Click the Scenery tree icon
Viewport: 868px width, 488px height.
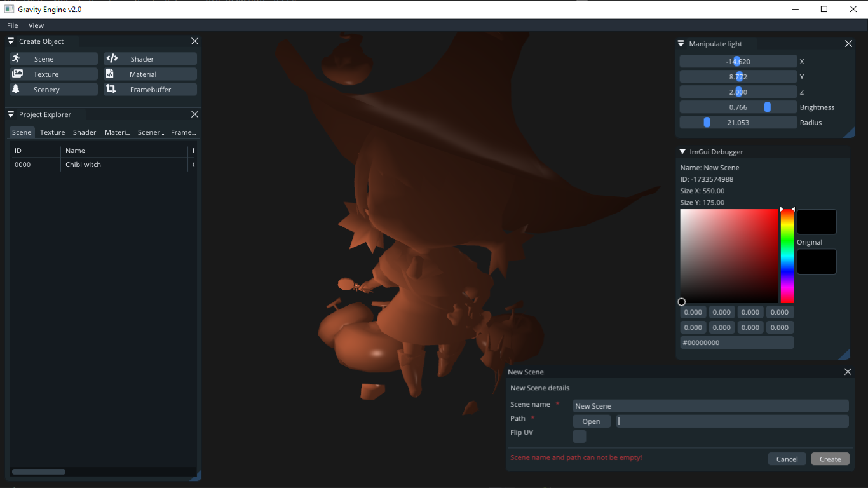tap(16, 89)
